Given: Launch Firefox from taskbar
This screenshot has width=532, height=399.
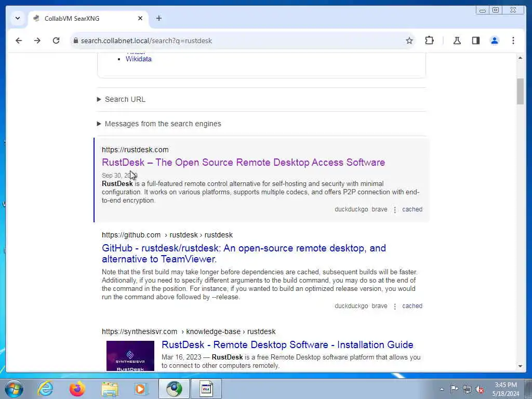Looking at the screenshot, I should 77,389.
